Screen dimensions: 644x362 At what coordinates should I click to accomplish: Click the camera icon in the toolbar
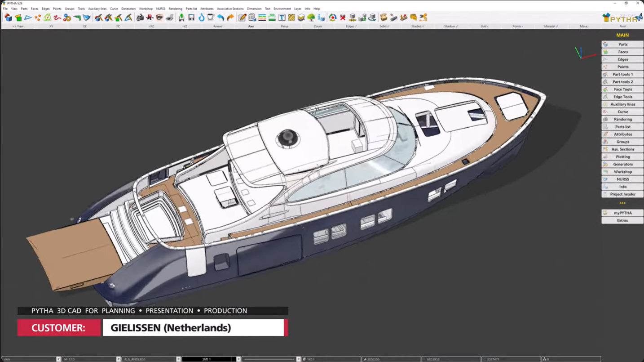click(x=140, y=18)
